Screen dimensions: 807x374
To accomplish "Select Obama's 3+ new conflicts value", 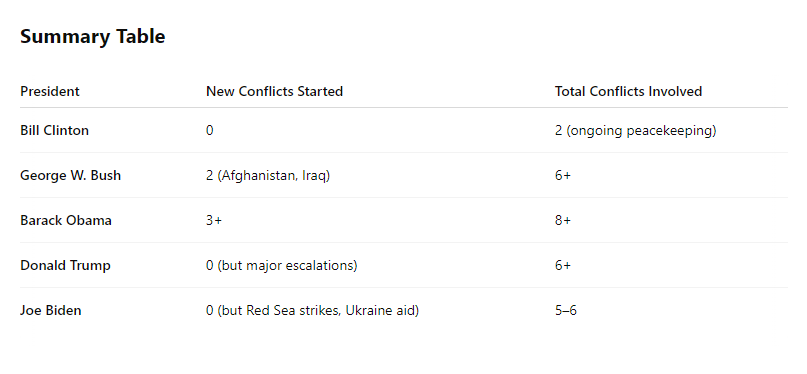I will pyautogui.click(x=214, y=221).
